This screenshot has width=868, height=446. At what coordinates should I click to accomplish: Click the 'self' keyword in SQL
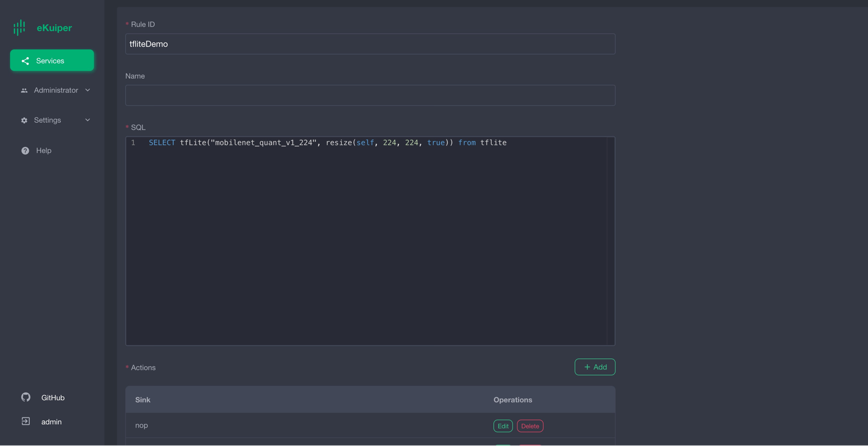point(365,143)
